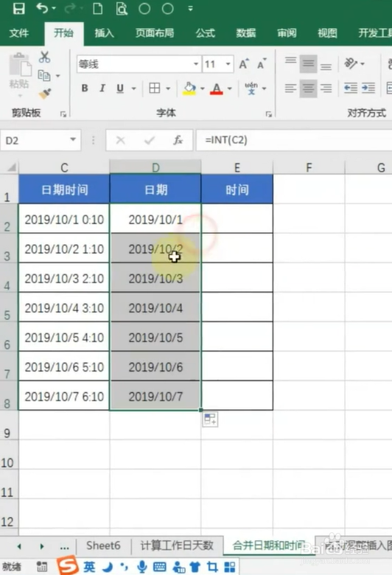
Task: Click the Sogou microphone voice input icon
Action: point(141,567)
